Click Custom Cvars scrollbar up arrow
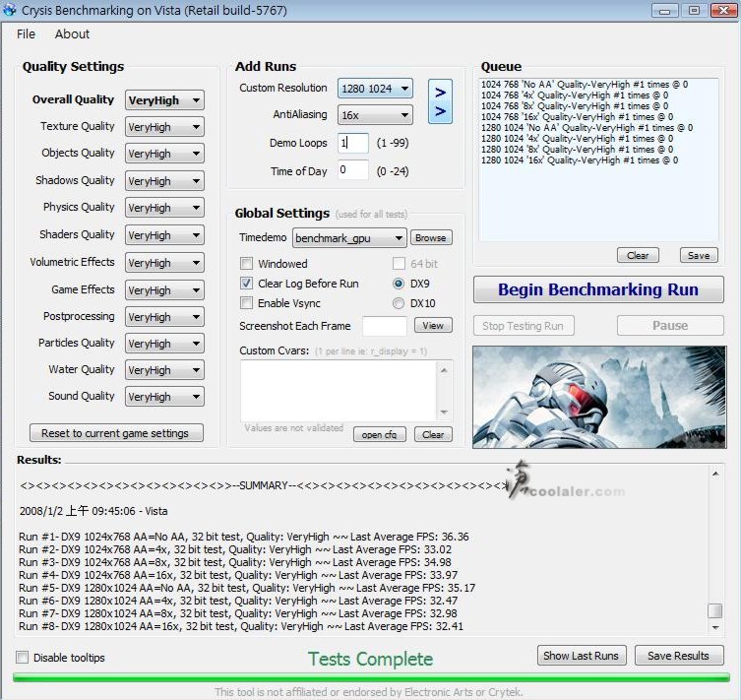Viewport: 741px width, 700px height. [444, 370]
